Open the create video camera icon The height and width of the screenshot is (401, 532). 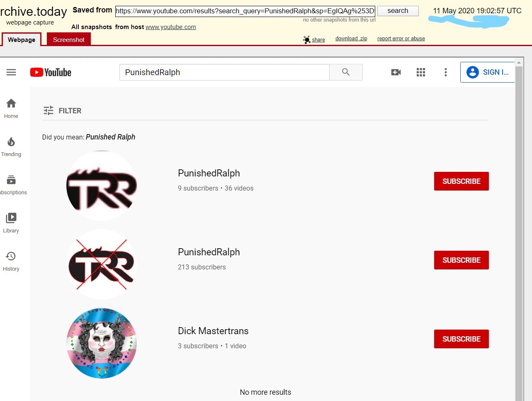click(x=396, y=72)
